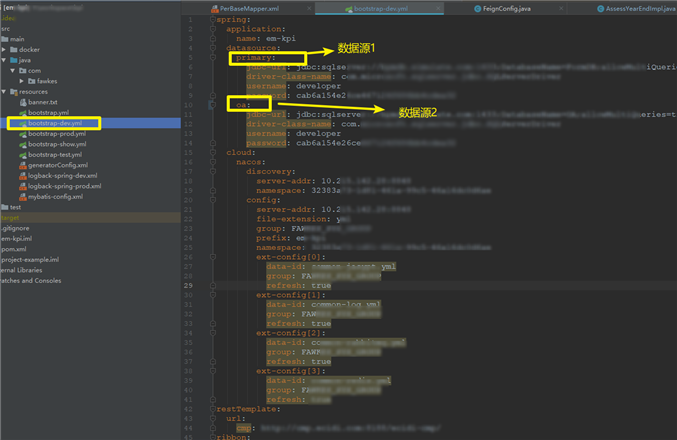Select the main folder icon
677x440 pixels.
click(x=5, y=39)
